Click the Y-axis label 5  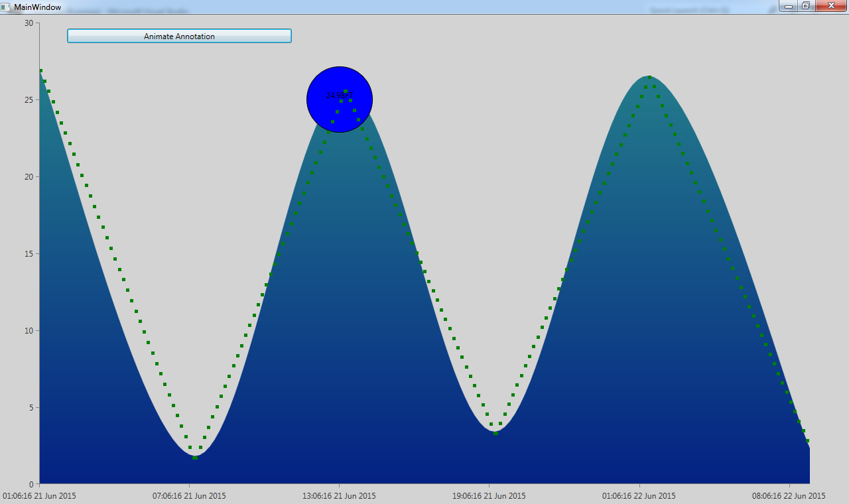tap(31, 407)
